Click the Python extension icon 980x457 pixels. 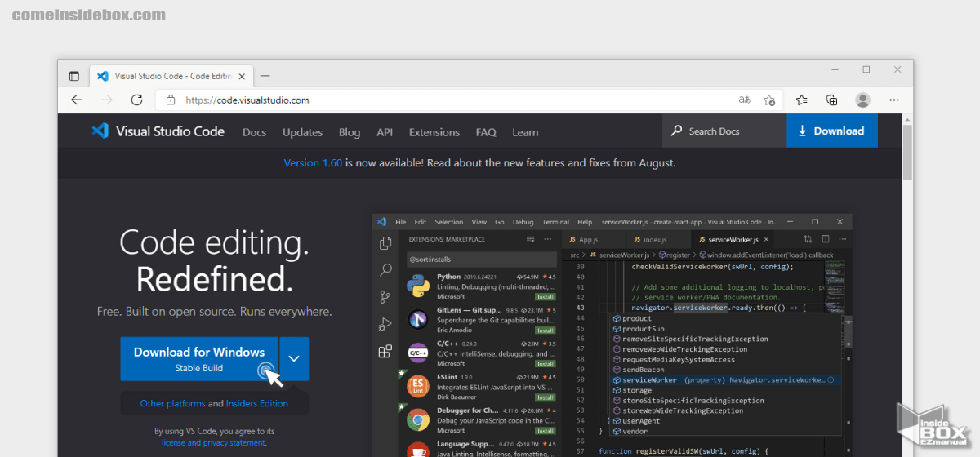pos(418,286)
